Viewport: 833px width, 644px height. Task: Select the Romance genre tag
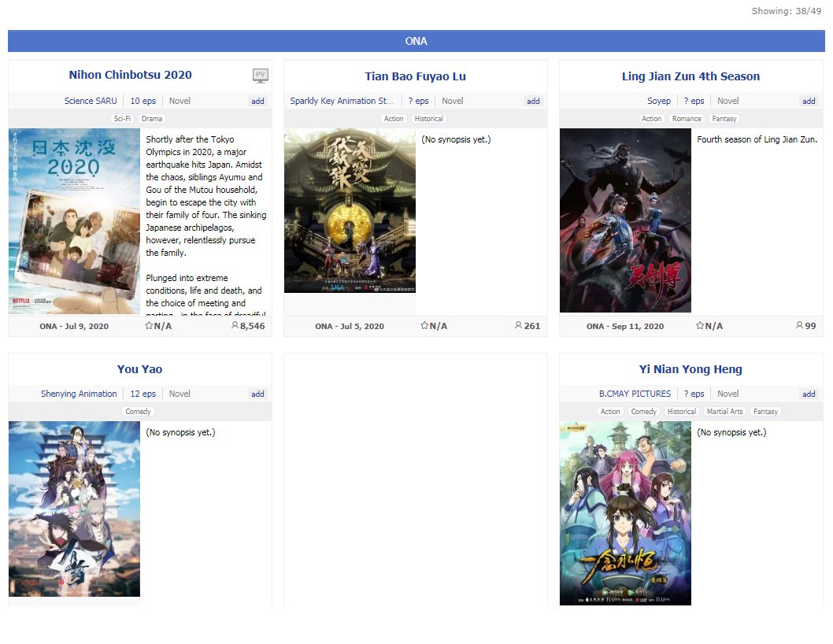687,119
